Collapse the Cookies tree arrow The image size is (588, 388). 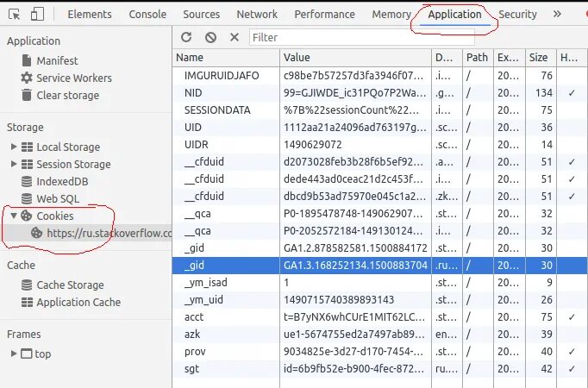pos(14,216)
